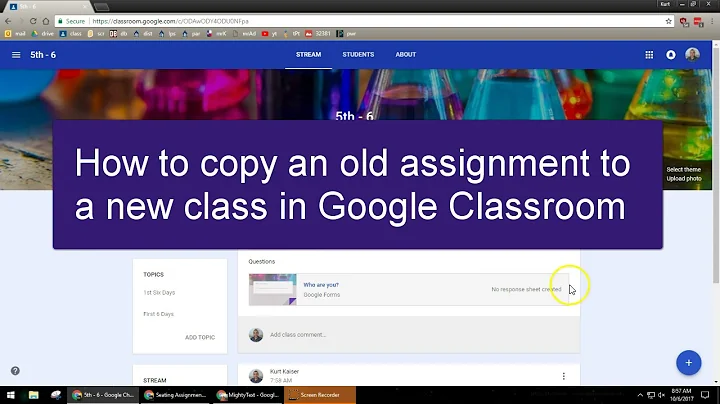Click Upload photo on the banner
Viewport: 720px width, 404px height.
[x=684, y=179]
